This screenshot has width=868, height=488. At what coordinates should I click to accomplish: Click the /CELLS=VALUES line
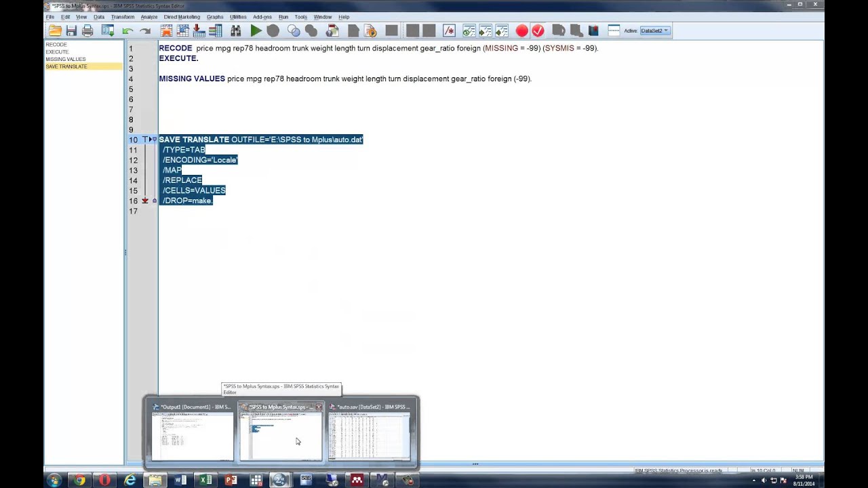(194, 190)
